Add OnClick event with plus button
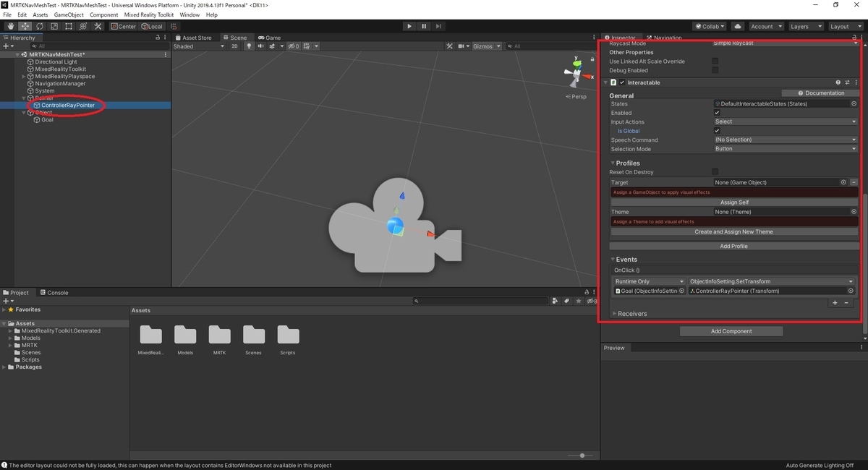The height and width of the screenshot is (470, 868). tap(835, 303)
